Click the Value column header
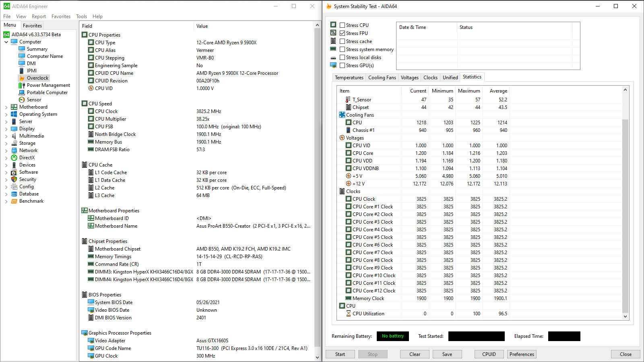 pyautogui.click(x=253, y=26)
